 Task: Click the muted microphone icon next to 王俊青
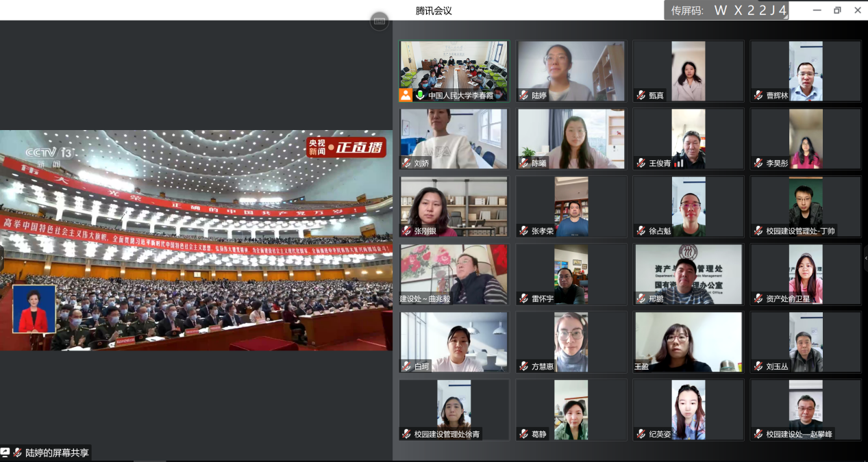641,163
